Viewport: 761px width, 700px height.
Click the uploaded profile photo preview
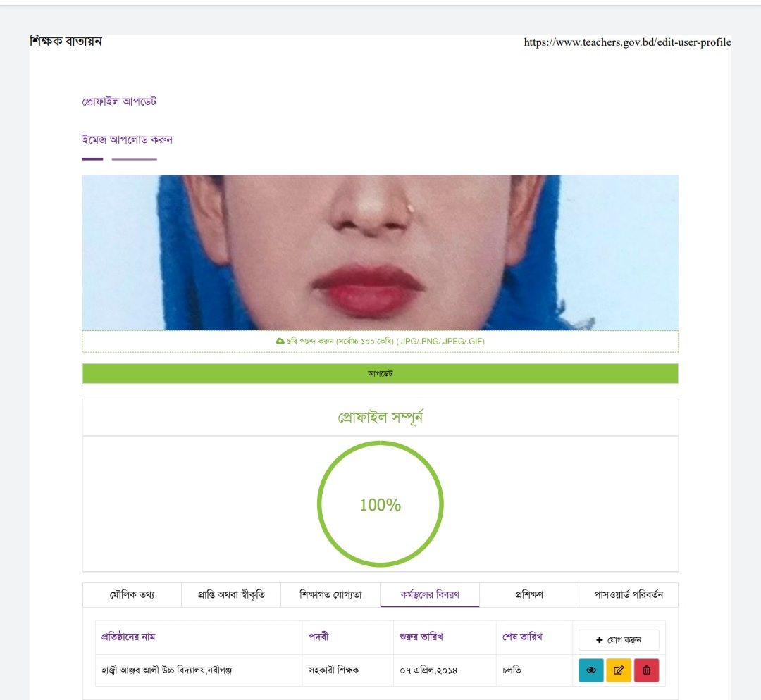pos(380,253)
